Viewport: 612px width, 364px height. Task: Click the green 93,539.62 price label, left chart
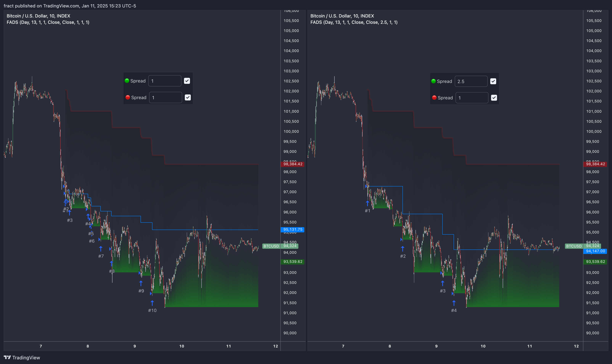point(292,262)
